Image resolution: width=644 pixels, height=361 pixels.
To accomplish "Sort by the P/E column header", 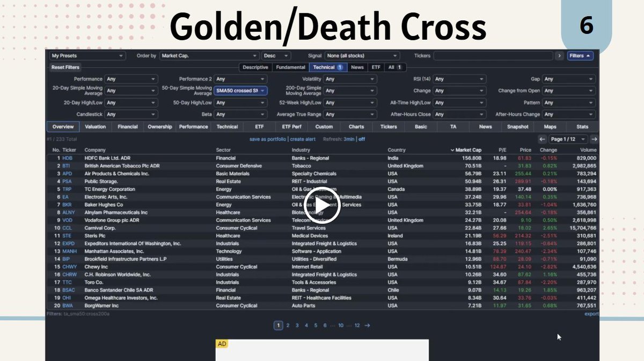I will click(502, 150).
